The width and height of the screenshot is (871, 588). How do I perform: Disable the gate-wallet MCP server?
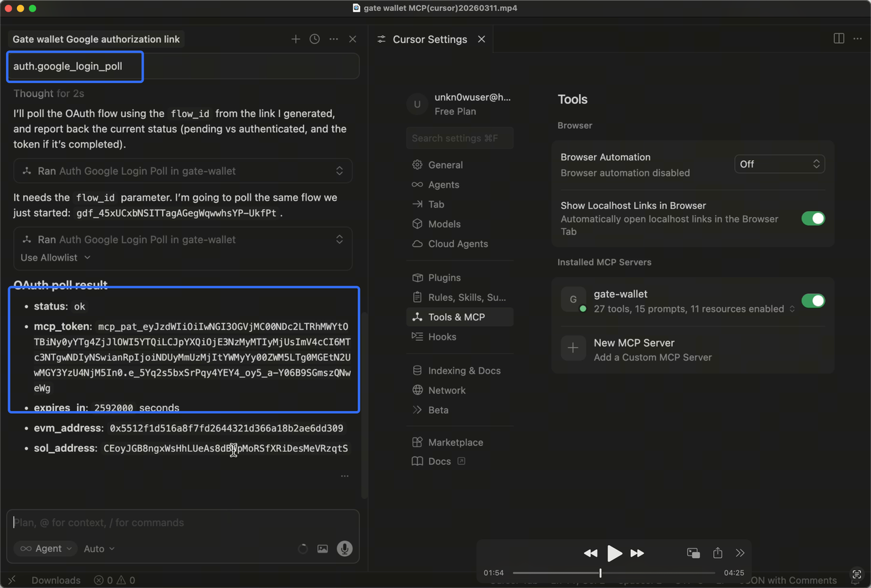812,301
